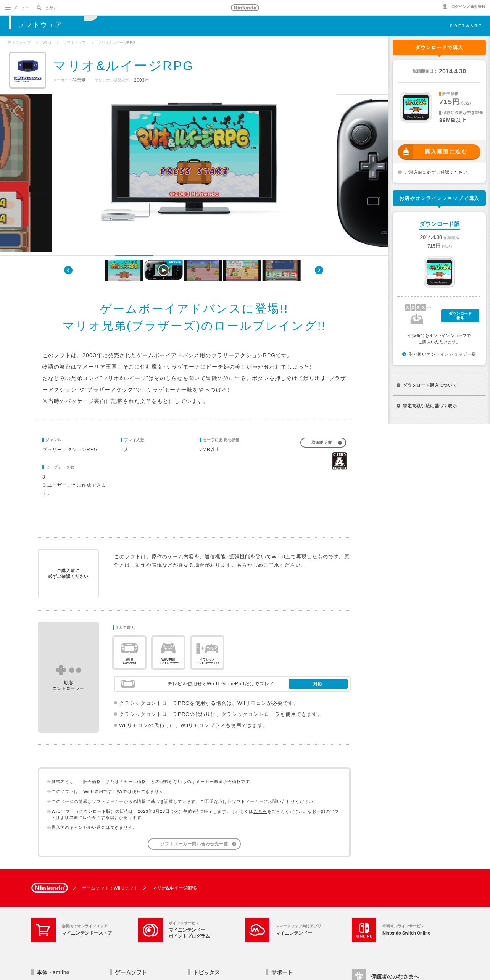
Task: Click ログイン／新規登録 link
Action: tap(468, 7)
